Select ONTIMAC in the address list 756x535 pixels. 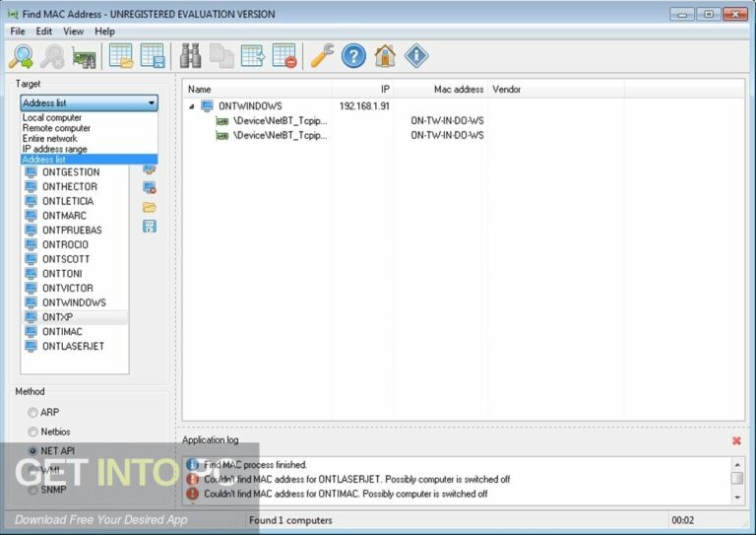coord(62,331)
